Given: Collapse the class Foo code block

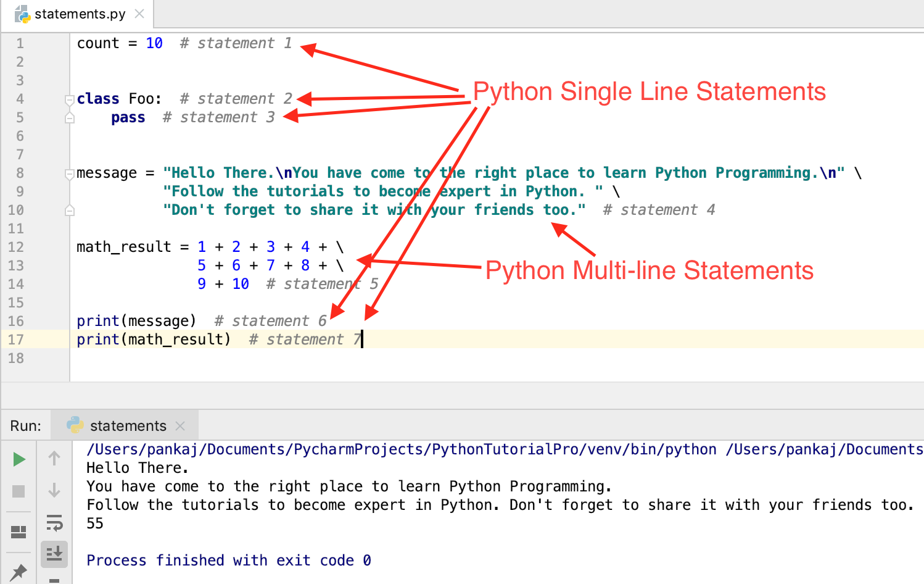Looking at the screenshot, I should tap(70, 100).
